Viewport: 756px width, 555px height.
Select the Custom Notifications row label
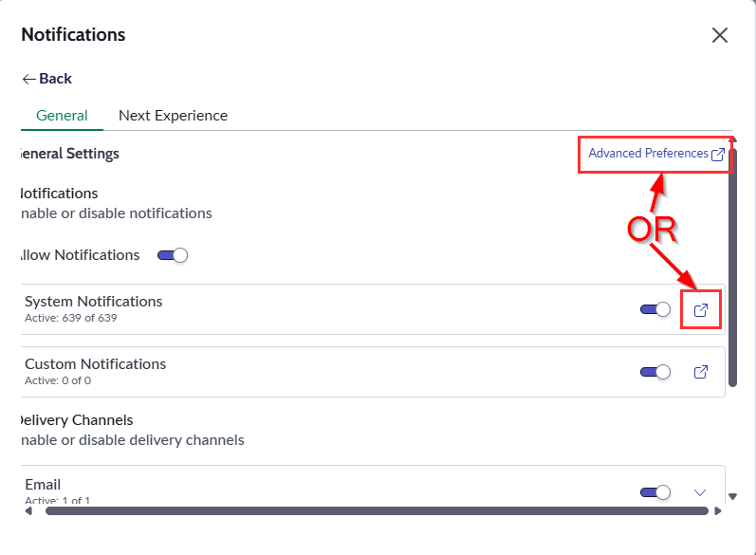[x=95, y=364]
